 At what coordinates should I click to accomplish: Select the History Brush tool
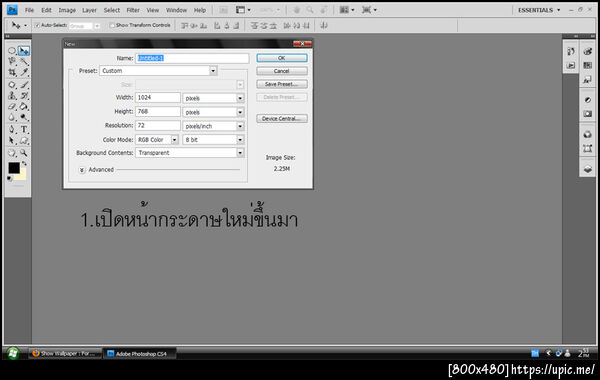point(24,96)
